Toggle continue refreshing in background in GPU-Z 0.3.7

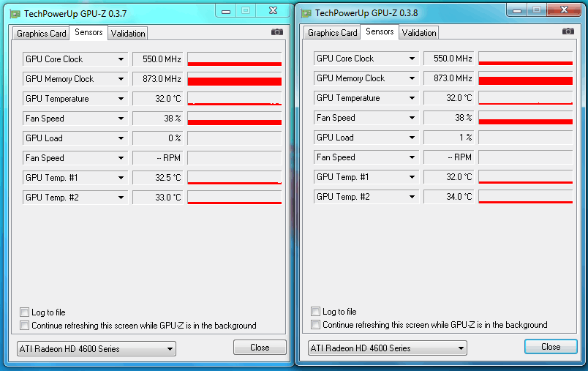(24, 325)
